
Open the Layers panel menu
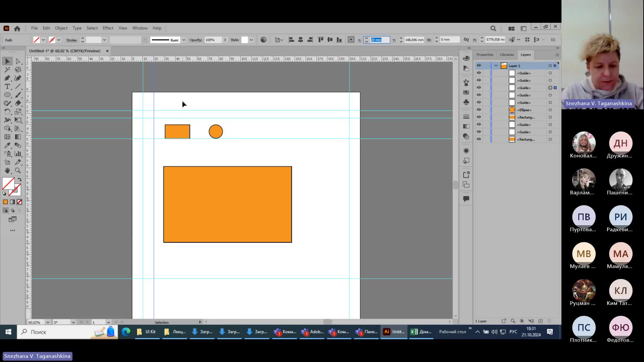tap(557, 55)
